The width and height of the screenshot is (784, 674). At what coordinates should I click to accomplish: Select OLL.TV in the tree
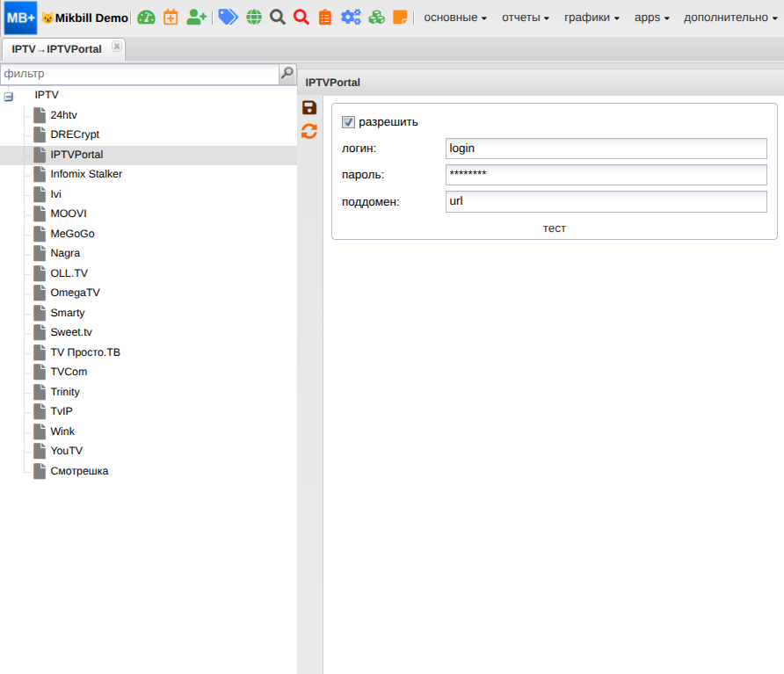tap(69, 273)
